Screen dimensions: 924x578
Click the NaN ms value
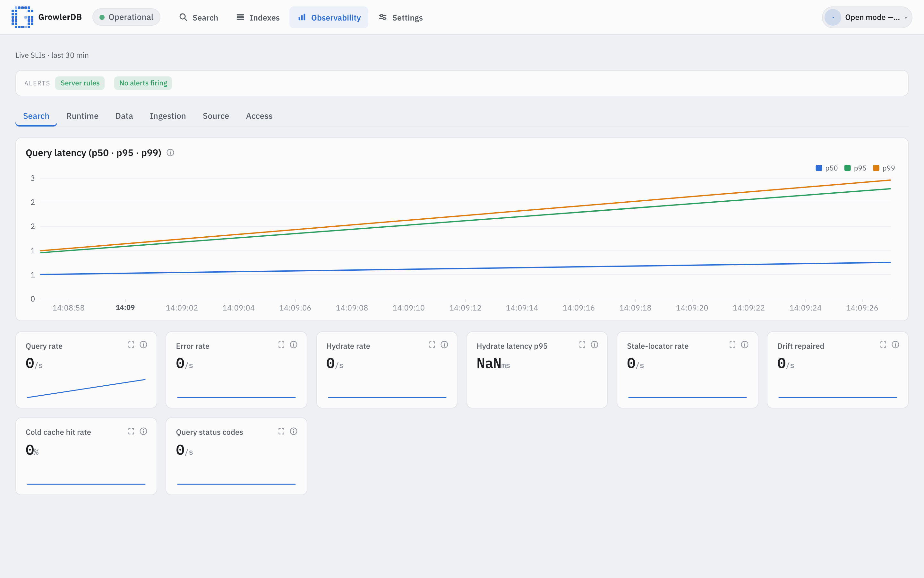493,363
